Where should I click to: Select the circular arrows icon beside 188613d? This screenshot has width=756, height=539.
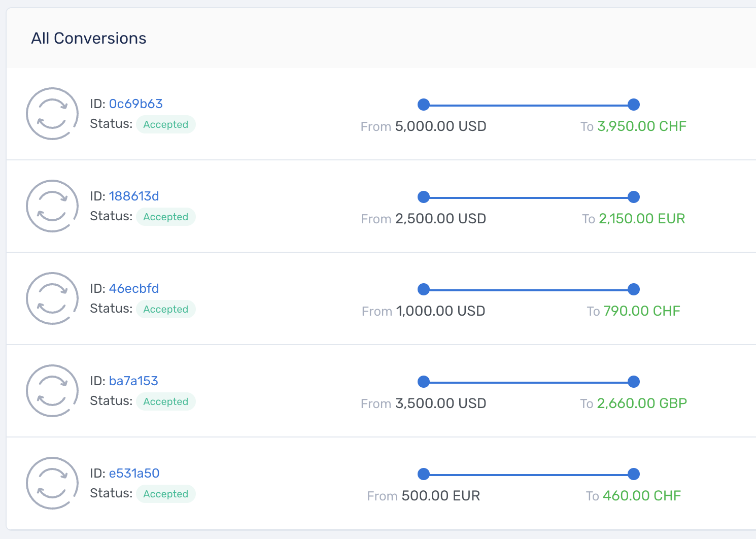[x=52, y=206]
